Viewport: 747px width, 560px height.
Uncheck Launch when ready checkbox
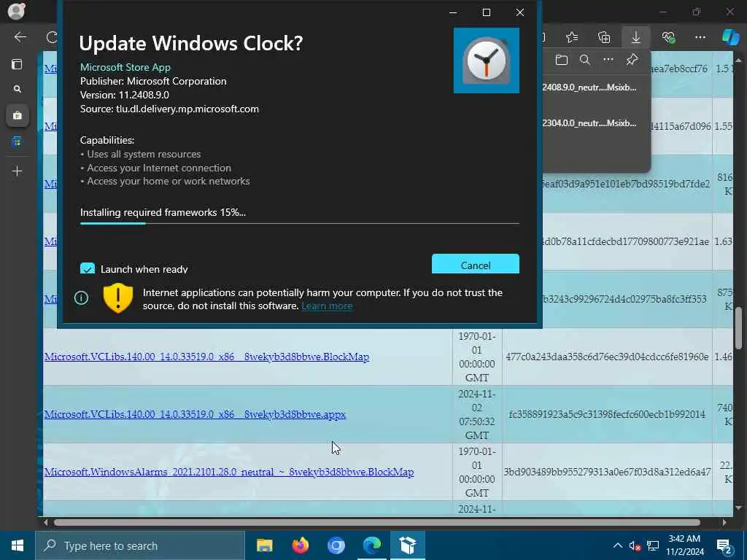point(88,268)
